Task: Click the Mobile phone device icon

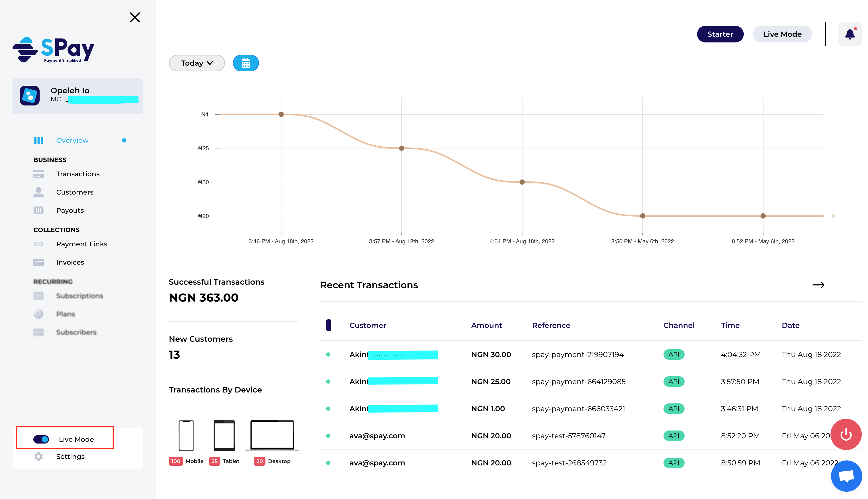Action: [186, 436]
